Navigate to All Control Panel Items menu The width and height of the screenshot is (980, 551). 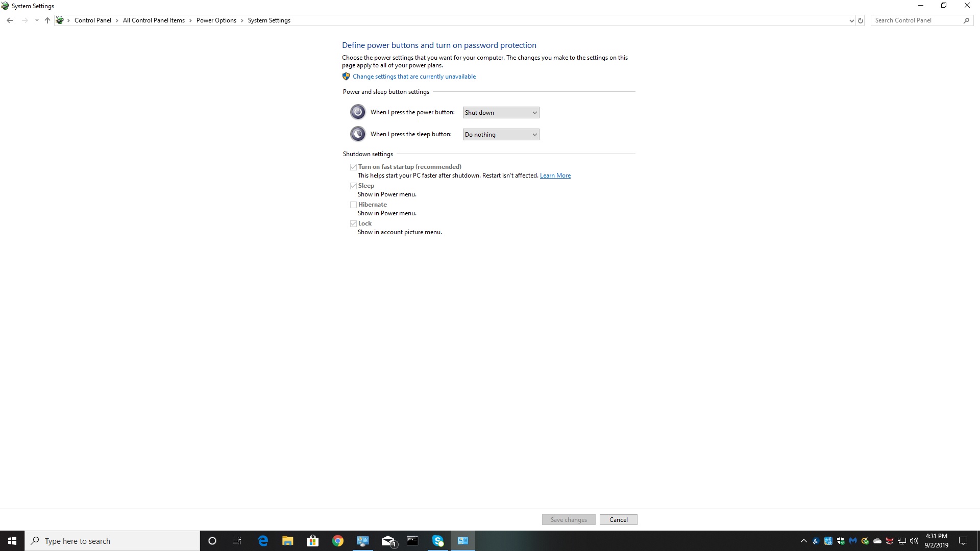154,20
